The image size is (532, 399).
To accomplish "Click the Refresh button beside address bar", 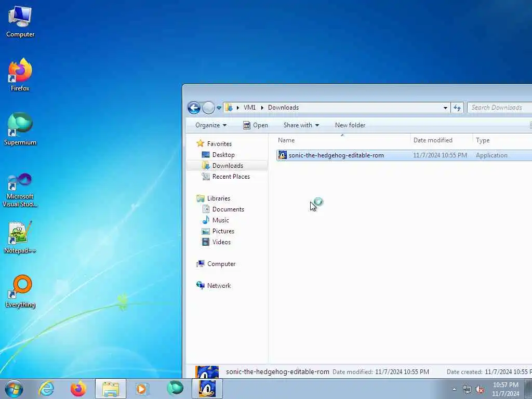I will [457, 108].
